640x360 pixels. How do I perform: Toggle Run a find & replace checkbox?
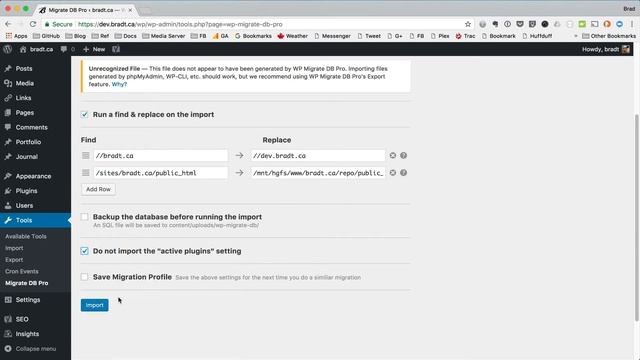coord(84,114)
